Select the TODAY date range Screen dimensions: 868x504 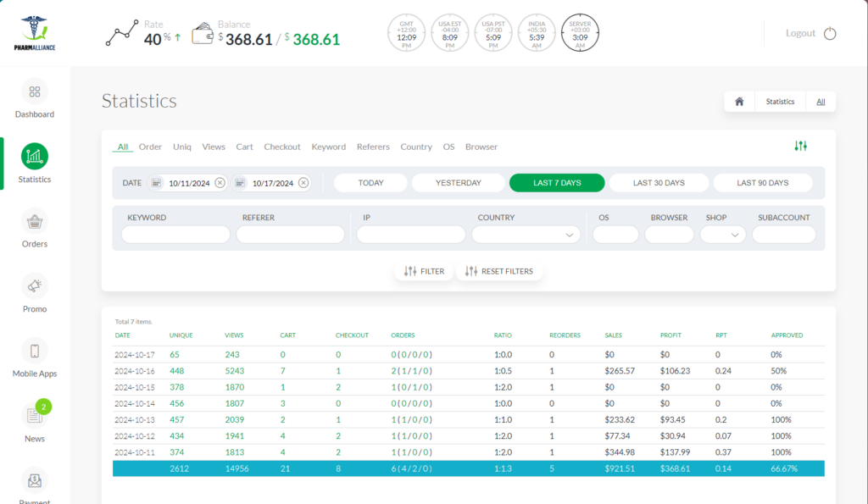371,183
